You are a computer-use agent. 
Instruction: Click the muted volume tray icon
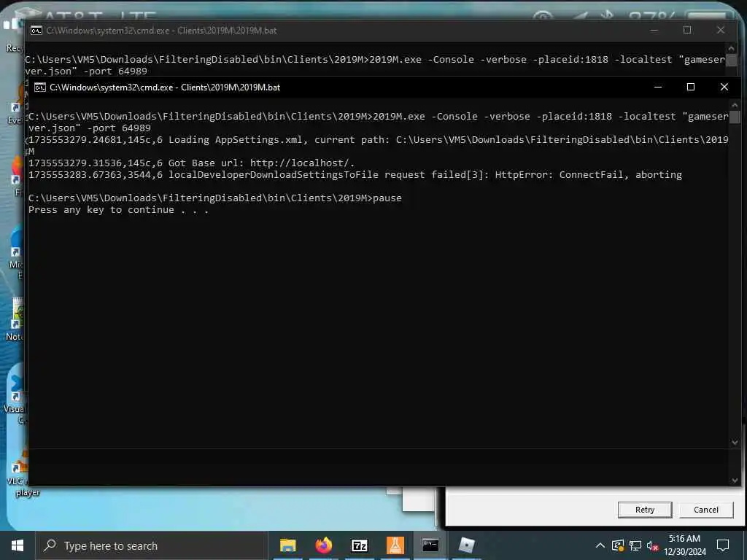coord(652,545)
